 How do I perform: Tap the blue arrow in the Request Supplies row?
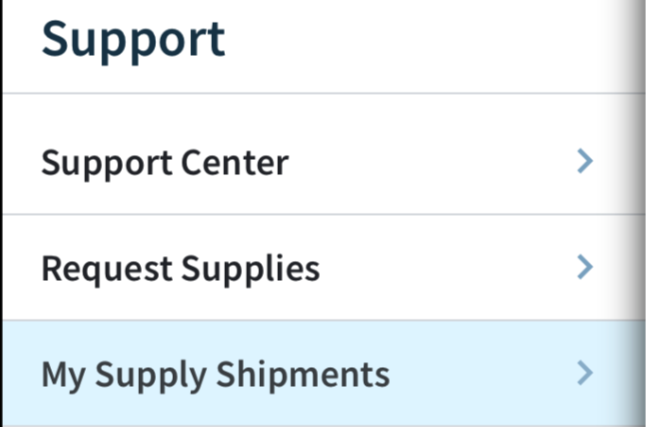click(x=586, y=267)
